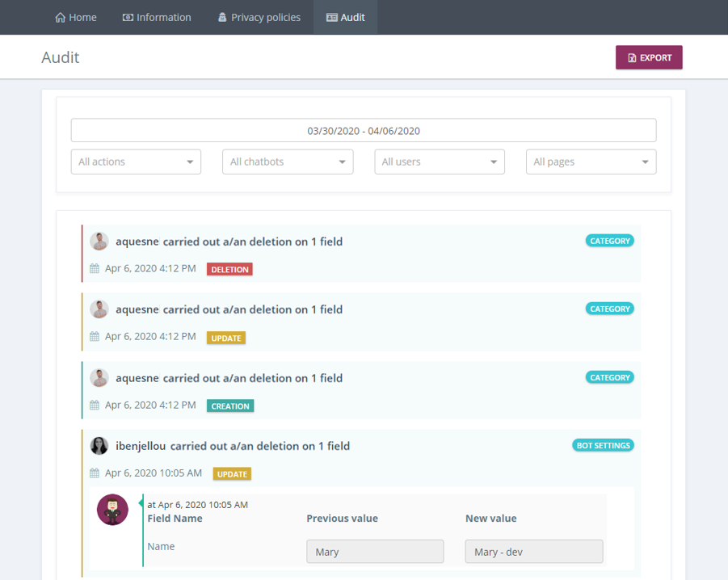Click the CATEGORY tag on the DELETION entry
Viewport: 728px width, 580px height.
[609, 241]
